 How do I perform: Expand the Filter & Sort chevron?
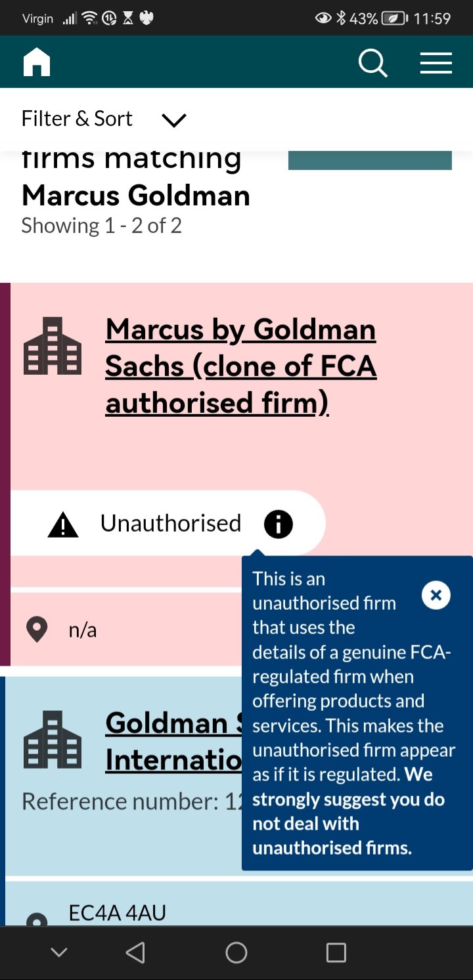[174, 120]
